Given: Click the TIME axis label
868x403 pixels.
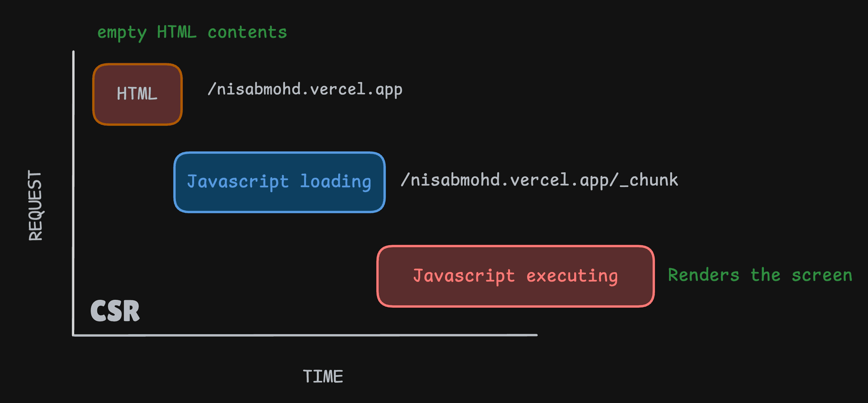Looking at the screenshot, I should point(323,376).
